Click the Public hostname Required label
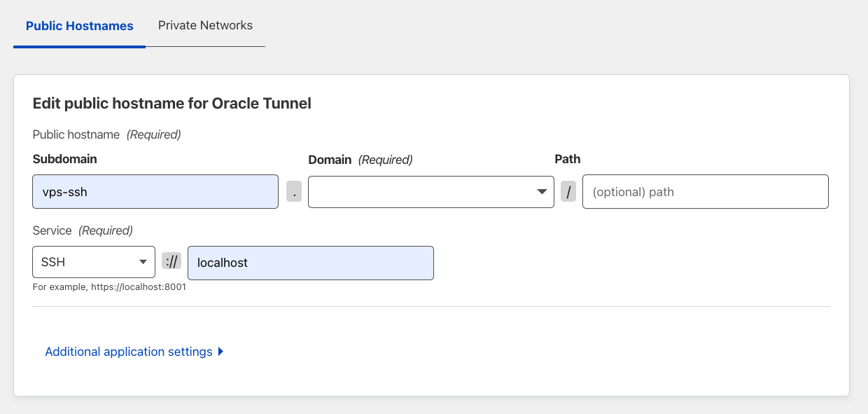Screen dimensions: 868x414 tap(106, 134)
